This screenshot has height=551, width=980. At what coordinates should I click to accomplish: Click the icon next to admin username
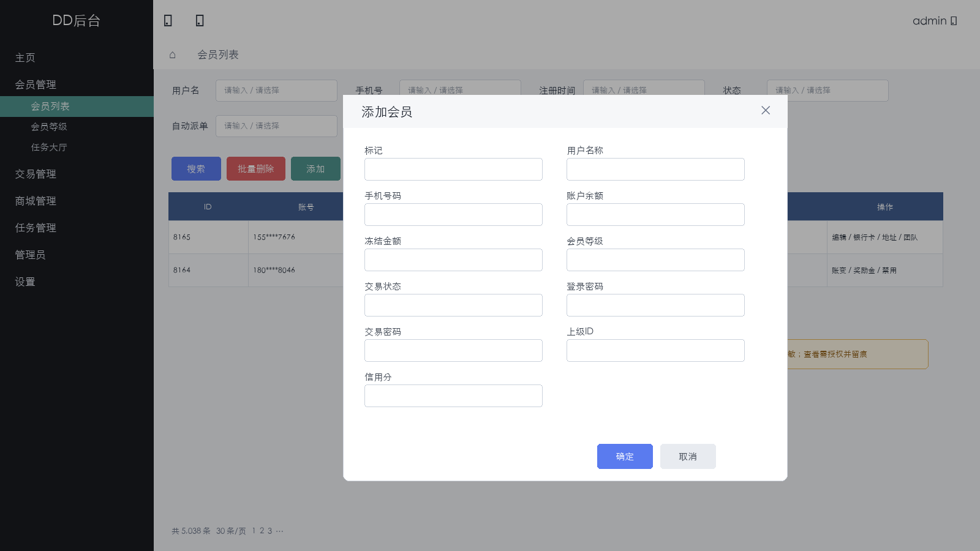[x=954, y=21]
